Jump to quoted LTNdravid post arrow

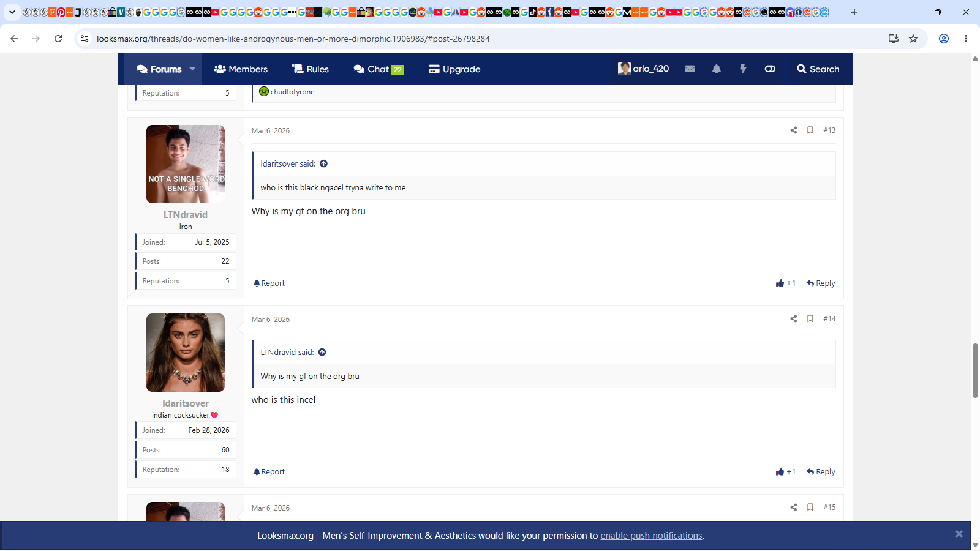tap(322, 353)
